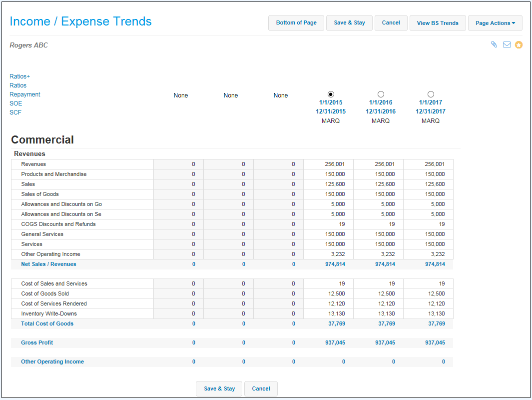
Task: Click the bottom Save & Stay button
Action: pyautogui.click(x=219, y=388)
